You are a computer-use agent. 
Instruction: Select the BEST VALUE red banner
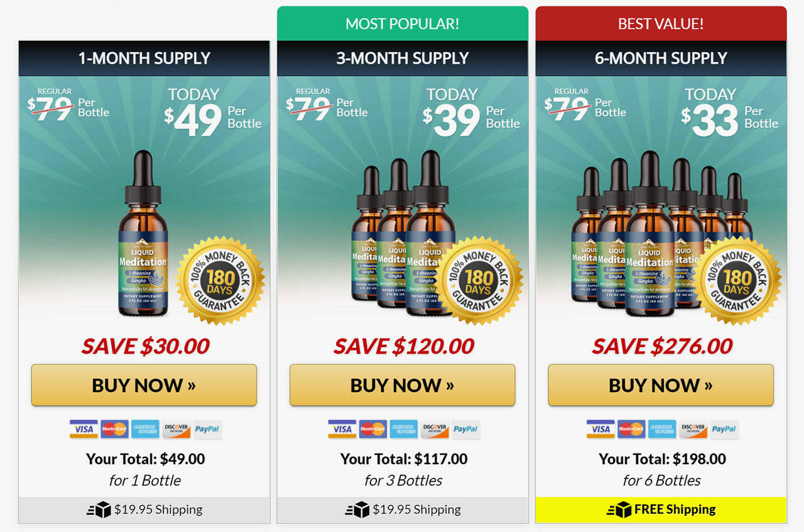[661, 24]
